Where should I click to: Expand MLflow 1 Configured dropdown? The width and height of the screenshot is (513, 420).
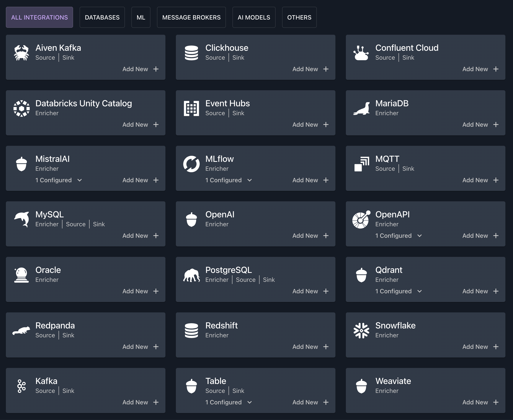pos(229,180)
